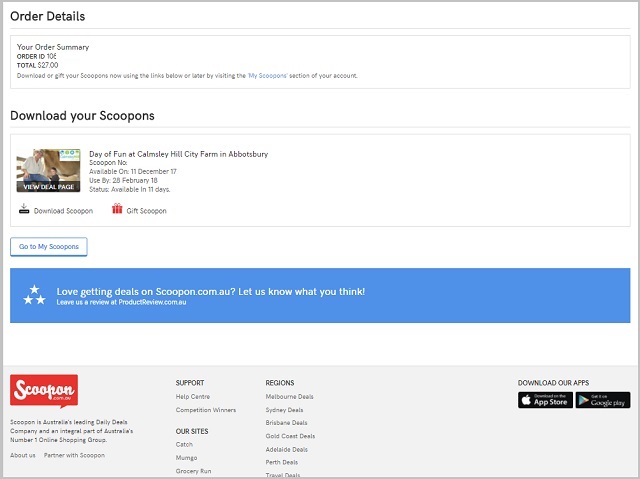Click the Download Scoopon link text
The image size is (640, 479).
(63, 211)
